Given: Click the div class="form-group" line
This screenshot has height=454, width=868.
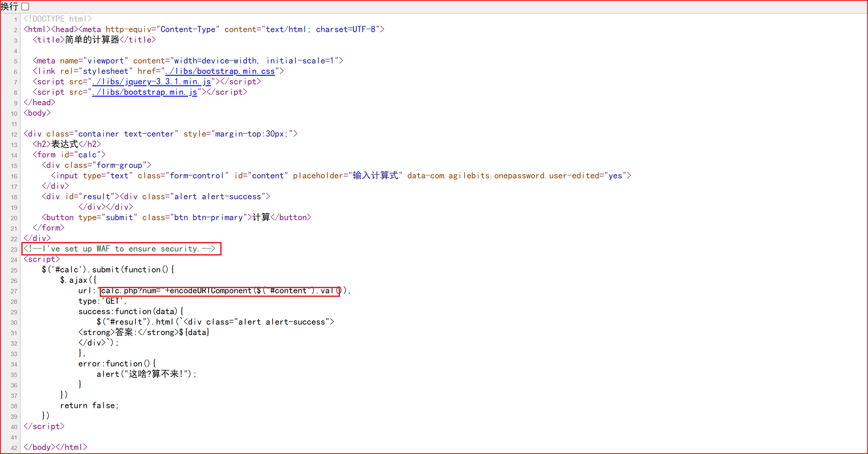Looking at the screenshot, I should (97, 165).
